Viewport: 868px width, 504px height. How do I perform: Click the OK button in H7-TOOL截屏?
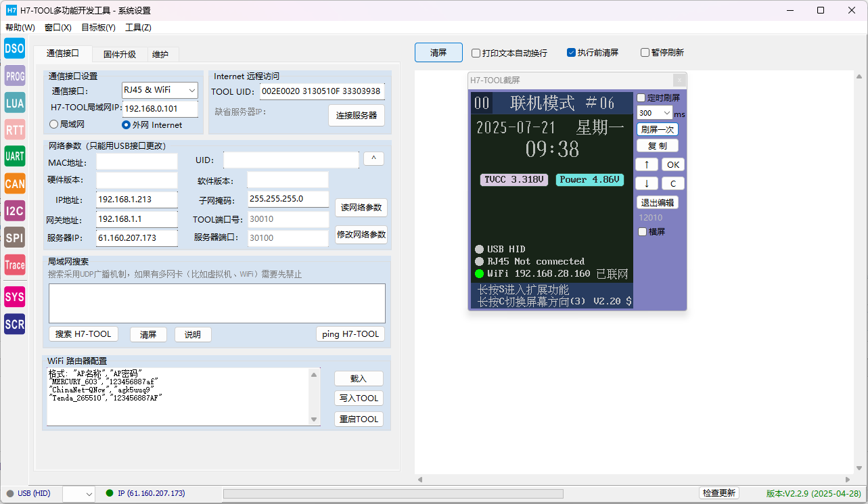(x=672, y=164)
